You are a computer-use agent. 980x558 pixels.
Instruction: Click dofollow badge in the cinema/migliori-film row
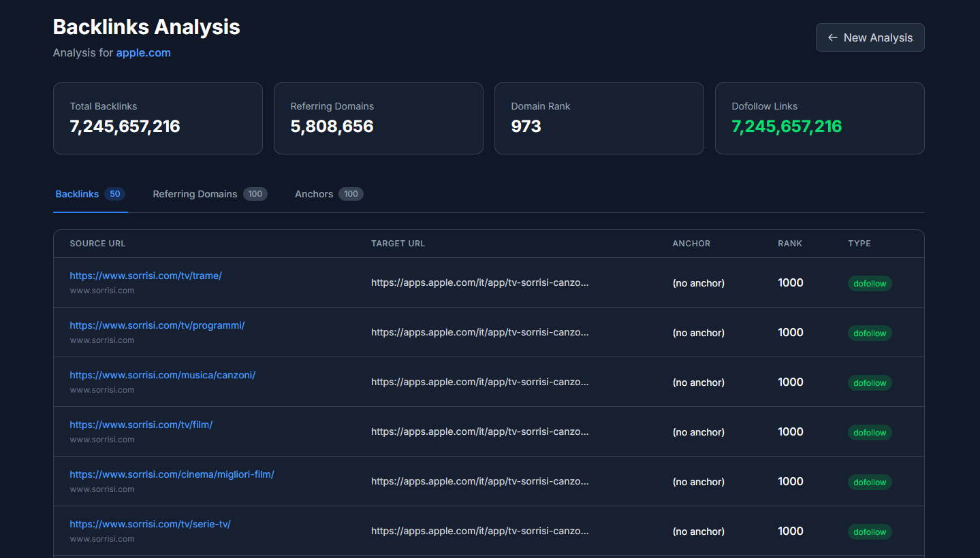tap(870, 482)
